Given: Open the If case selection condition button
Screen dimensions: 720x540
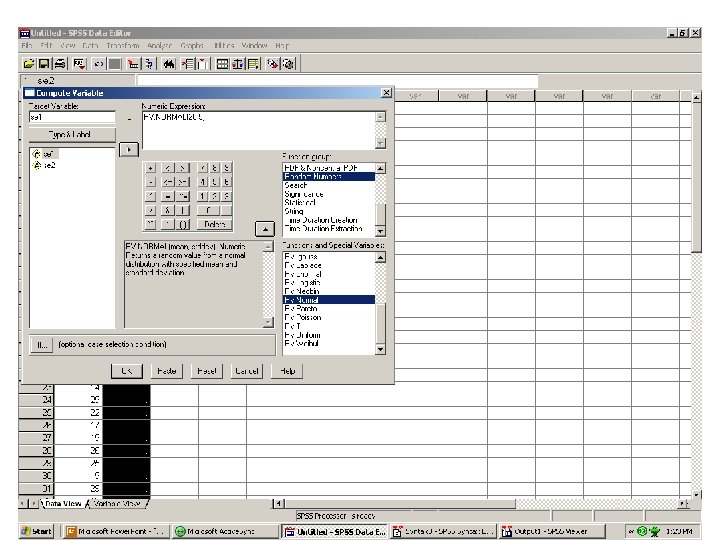Looking at the screenshot, I should point(42,345).
